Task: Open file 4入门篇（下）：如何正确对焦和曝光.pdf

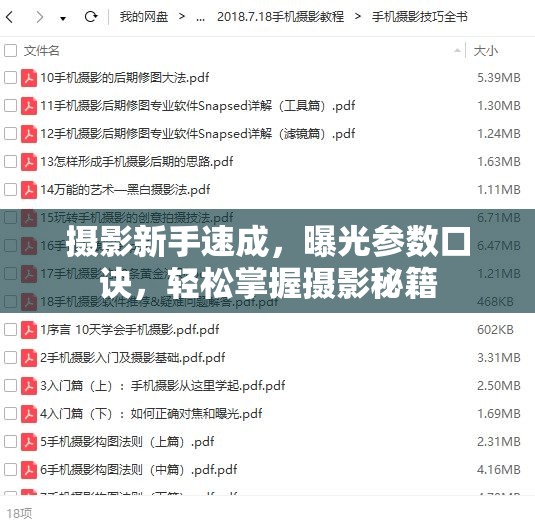Action: tap(151, 414)
